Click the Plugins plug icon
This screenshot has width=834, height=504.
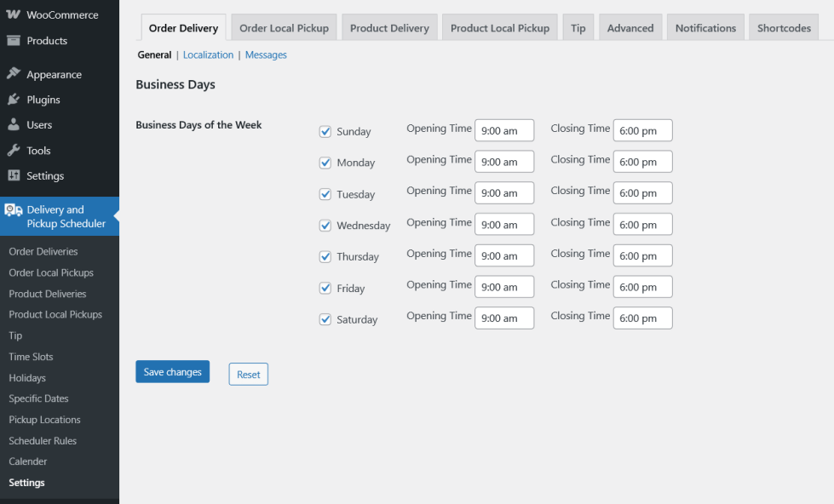coord(14,100)
